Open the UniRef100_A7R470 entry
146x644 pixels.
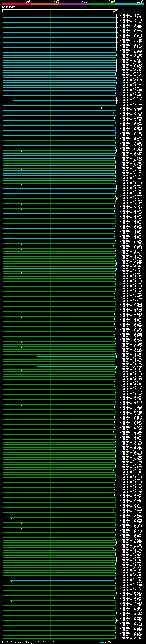pos(131,103)
